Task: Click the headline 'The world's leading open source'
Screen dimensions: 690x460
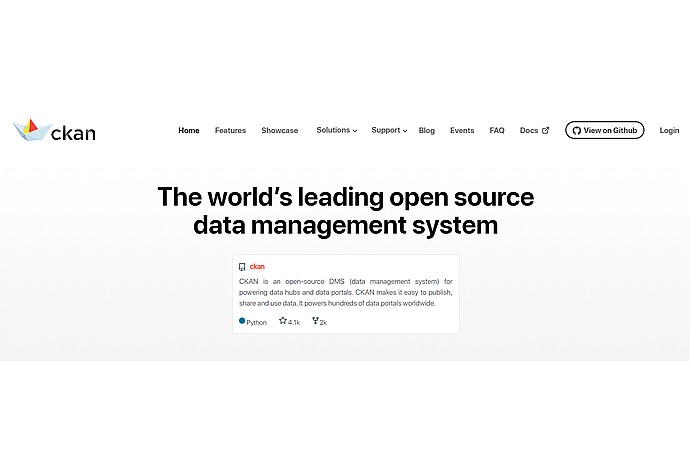Action: pyautogui.click(x=346, y=197)
